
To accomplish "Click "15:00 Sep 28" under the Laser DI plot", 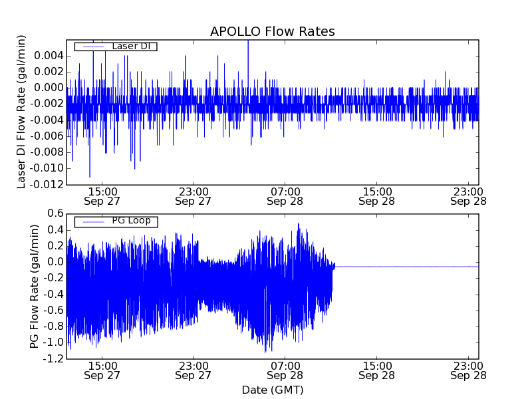I will [376, 197].
